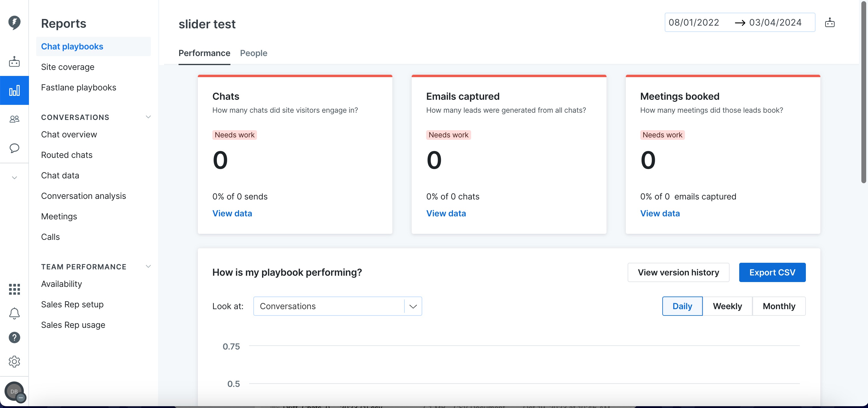Open Availability under Team Performance
868x408 pixels.
pos(61,284)
